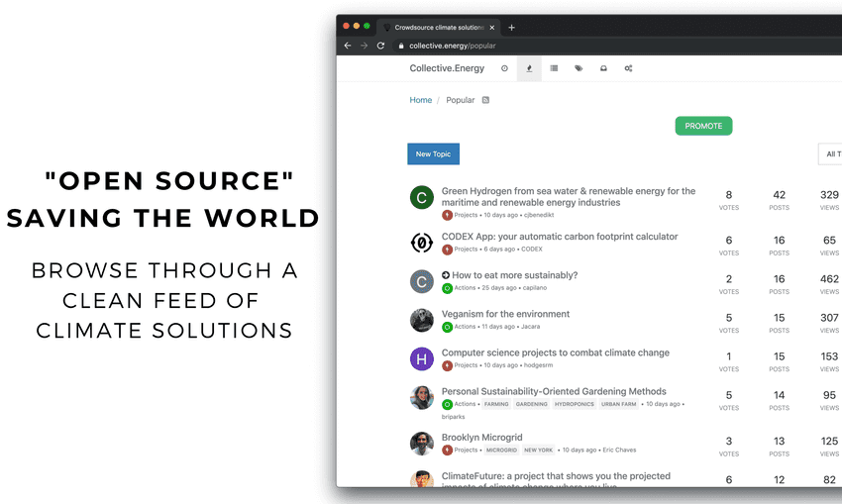Click the Home breadcrumb link
The width and height of the screenshot is (842, 504).
[x=420, y=100]
